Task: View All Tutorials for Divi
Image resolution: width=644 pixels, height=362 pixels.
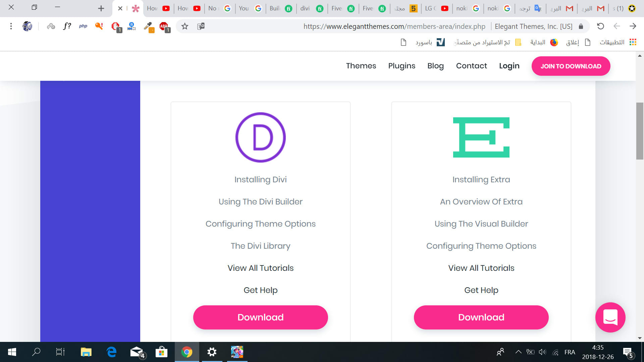Action: 261,268
